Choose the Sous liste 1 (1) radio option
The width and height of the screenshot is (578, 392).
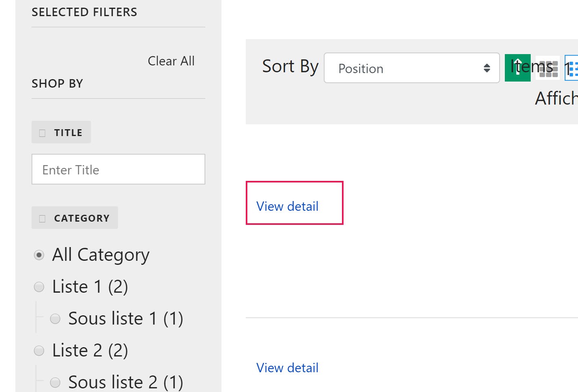tap(55, 319)
